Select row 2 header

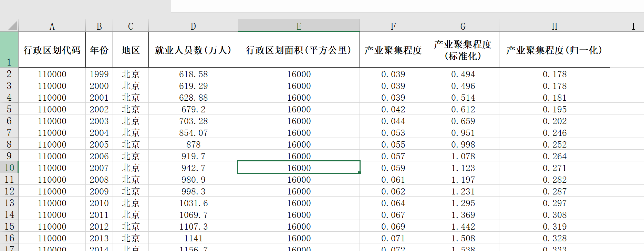point(9,74)
